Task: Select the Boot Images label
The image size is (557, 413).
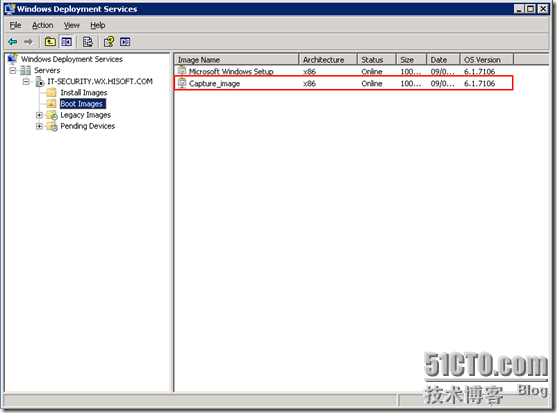Action: click(82, 104)
